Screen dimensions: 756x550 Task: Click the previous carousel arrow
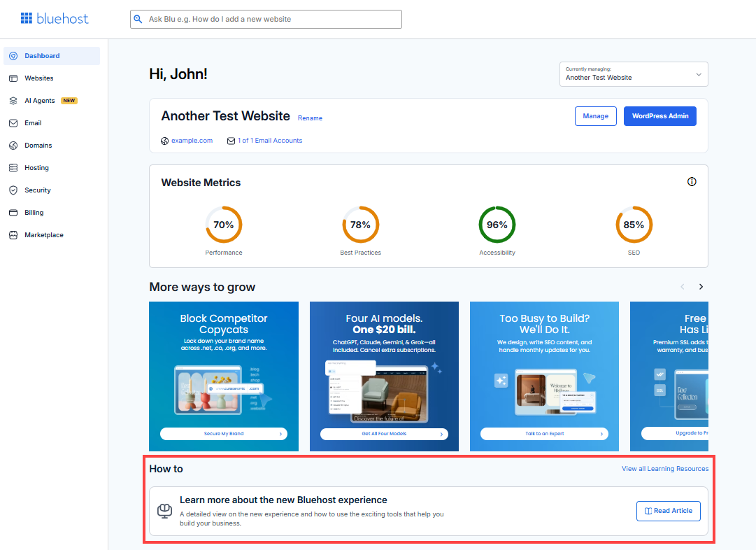click(x=683, y=287)
